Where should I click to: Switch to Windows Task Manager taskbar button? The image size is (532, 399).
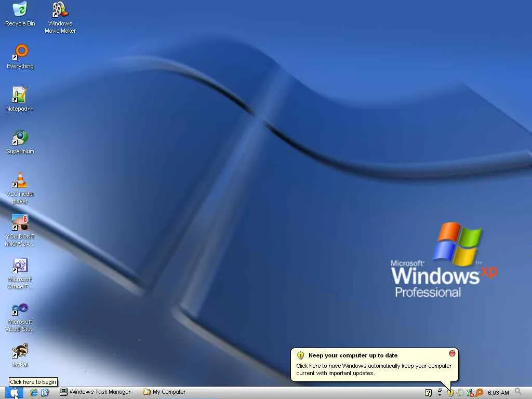[x=96, y=392]
